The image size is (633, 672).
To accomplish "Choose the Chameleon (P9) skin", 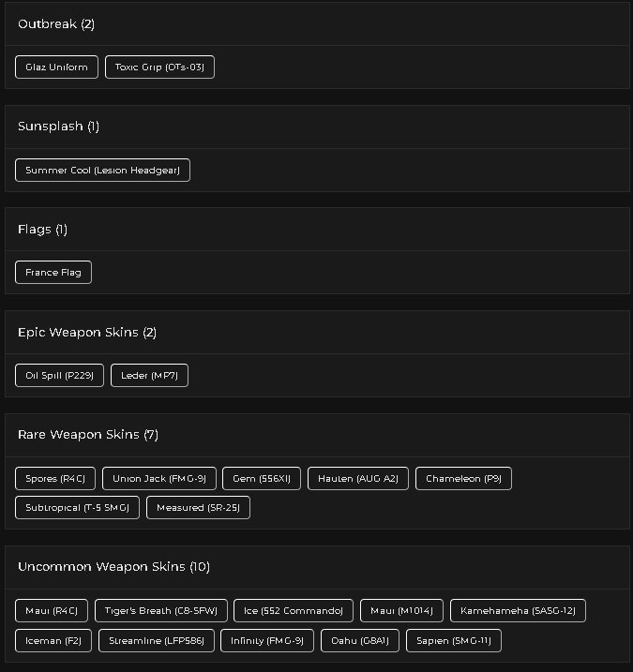I will point(463,479).
